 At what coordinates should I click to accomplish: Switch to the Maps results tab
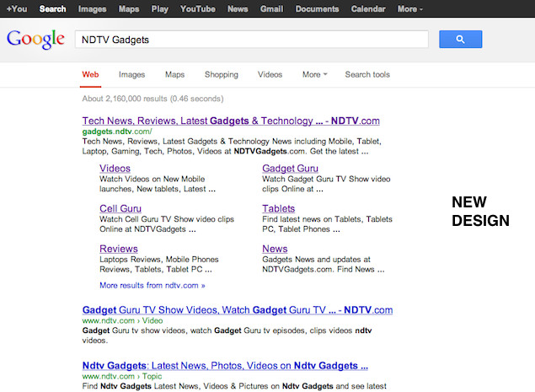tap(174, 75)
